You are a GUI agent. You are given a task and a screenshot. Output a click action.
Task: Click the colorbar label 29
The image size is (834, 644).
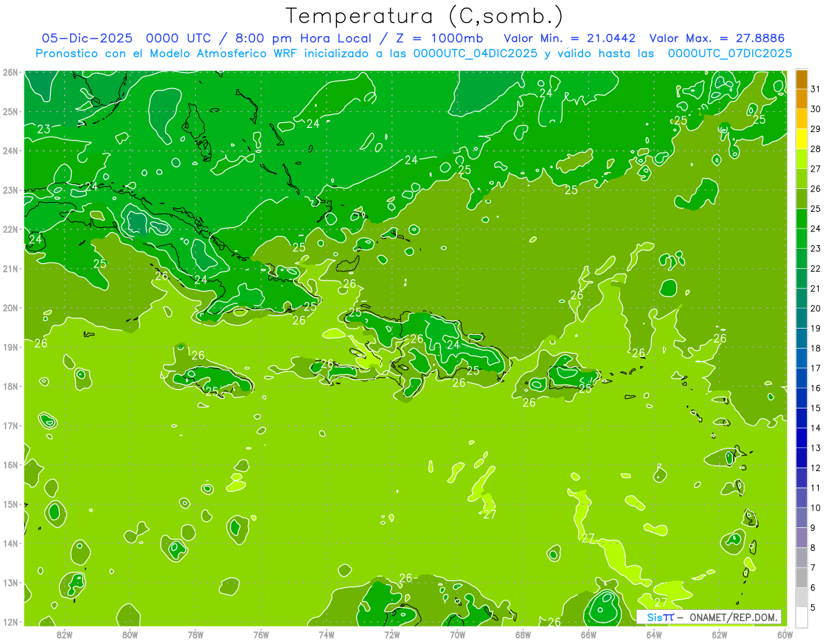pos(815,129)
